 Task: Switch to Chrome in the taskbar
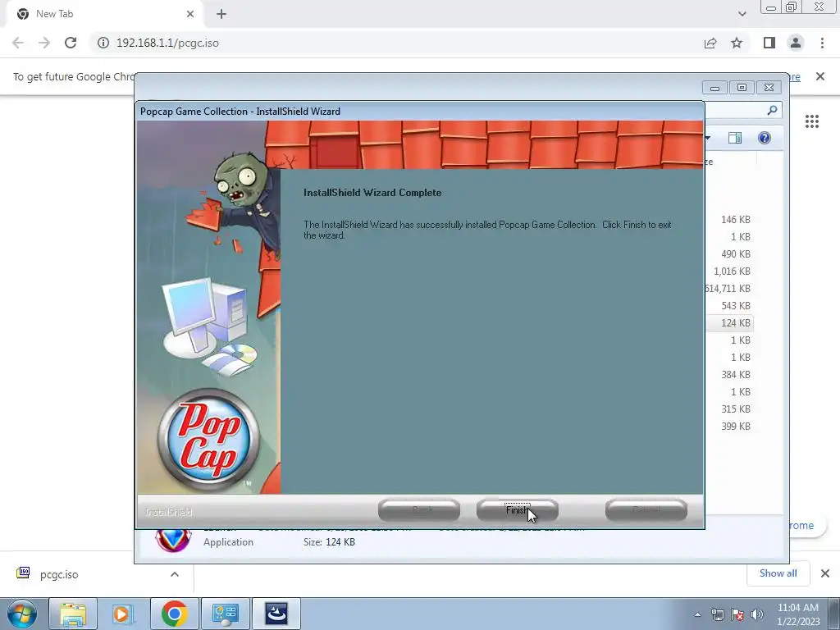pos(174,614)
